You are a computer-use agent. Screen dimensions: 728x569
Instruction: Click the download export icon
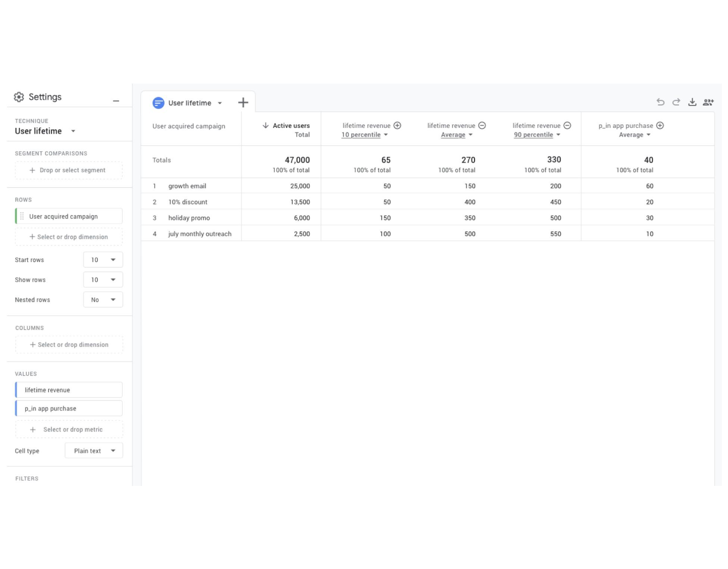tap(692, 102)
